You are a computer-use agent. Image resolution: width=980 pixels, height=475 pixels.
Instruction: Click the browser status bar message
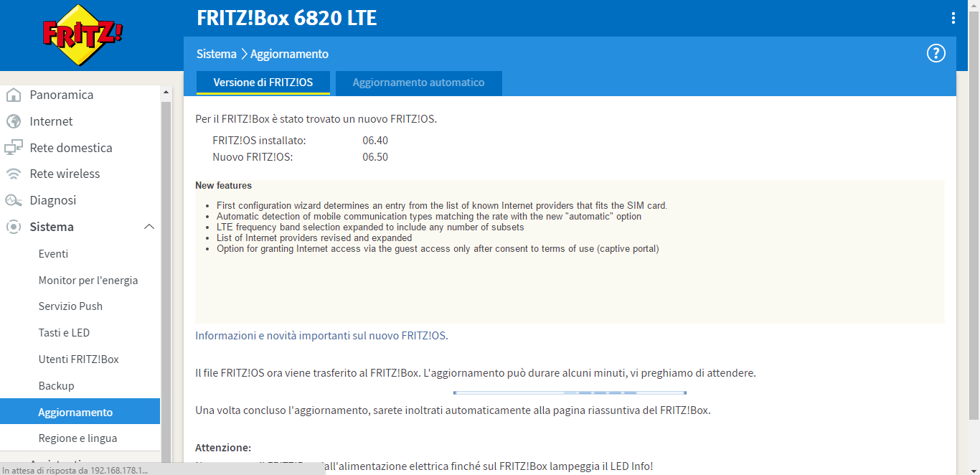[x=75, y=470]
